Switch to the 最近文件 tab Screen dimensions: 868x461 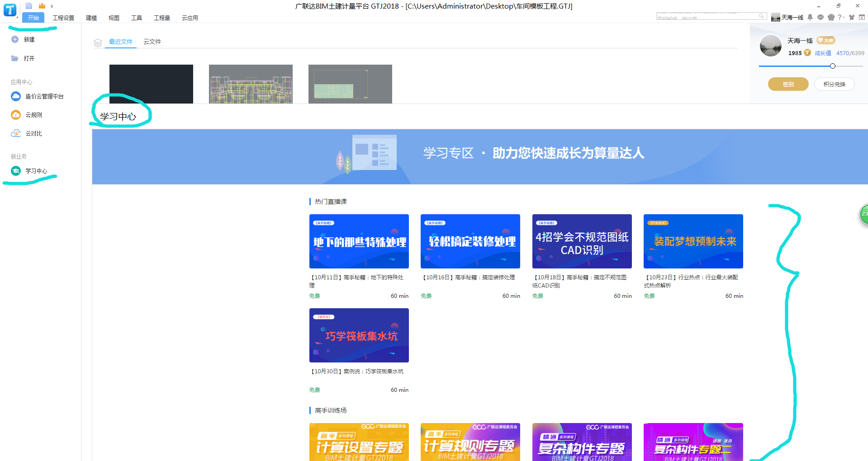click(x=121, y=42)
